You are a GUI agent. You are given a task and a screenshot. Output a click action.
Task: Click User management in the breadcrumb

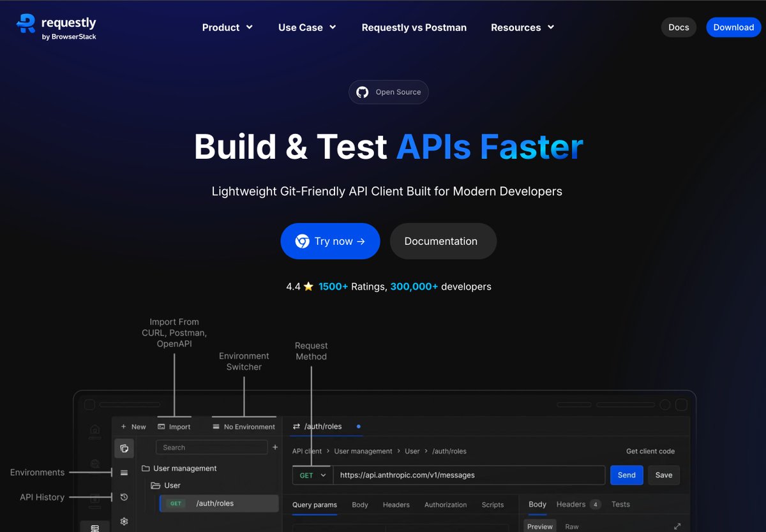click(363, 451)
